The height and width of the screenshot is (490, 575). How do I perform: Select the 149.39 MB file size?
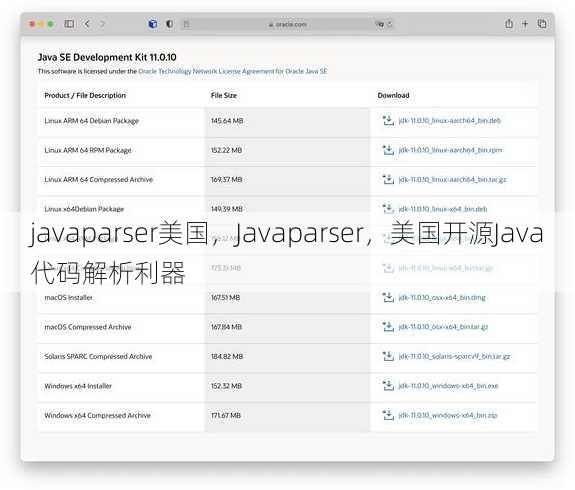227,209
